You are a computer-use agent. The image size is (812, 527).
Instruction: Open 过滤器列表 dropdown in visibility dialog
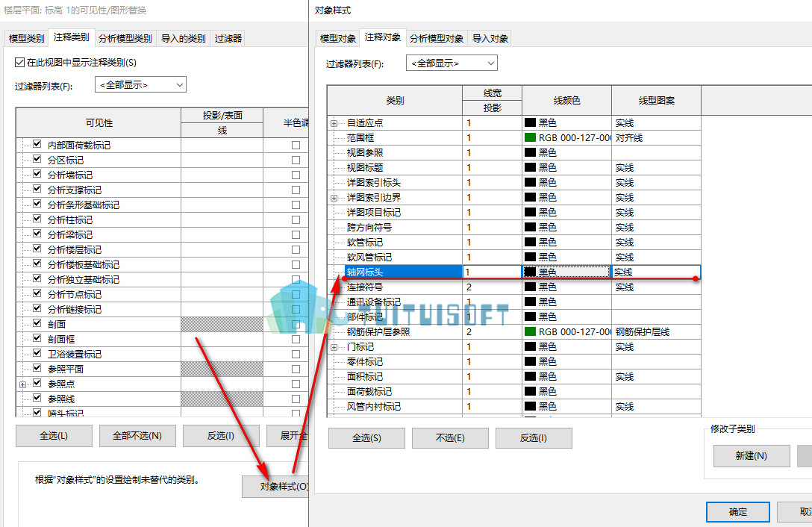[140, 84]
